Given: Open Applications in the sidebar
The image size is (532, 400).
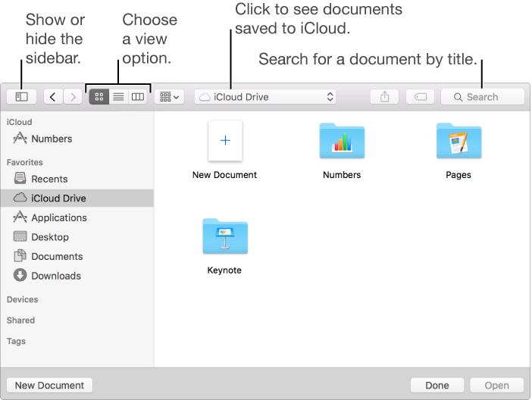Looking at the screenshot, I should point(77,217).
